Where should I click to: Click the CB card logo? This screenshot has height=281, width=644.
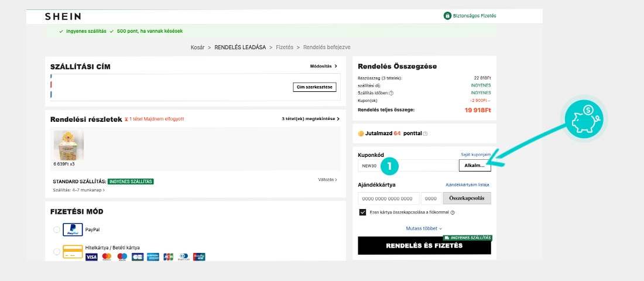(138, 257)
